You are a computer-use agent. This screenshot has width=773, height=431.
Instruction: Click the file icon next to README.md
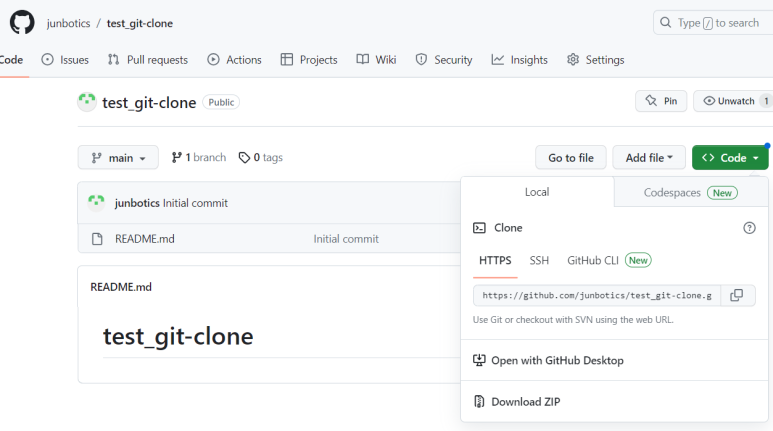coord(97,239)
